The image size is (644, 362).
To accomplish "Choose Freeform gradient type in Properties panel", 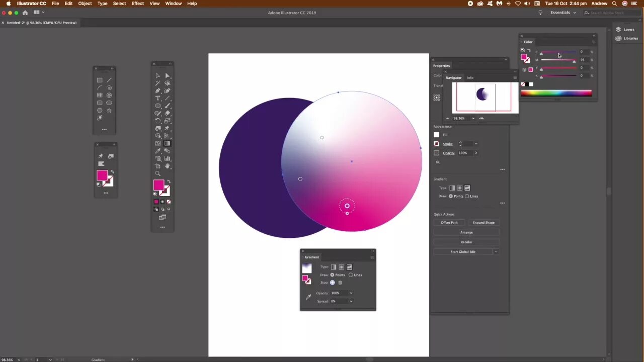I will [x=467, y=188].
